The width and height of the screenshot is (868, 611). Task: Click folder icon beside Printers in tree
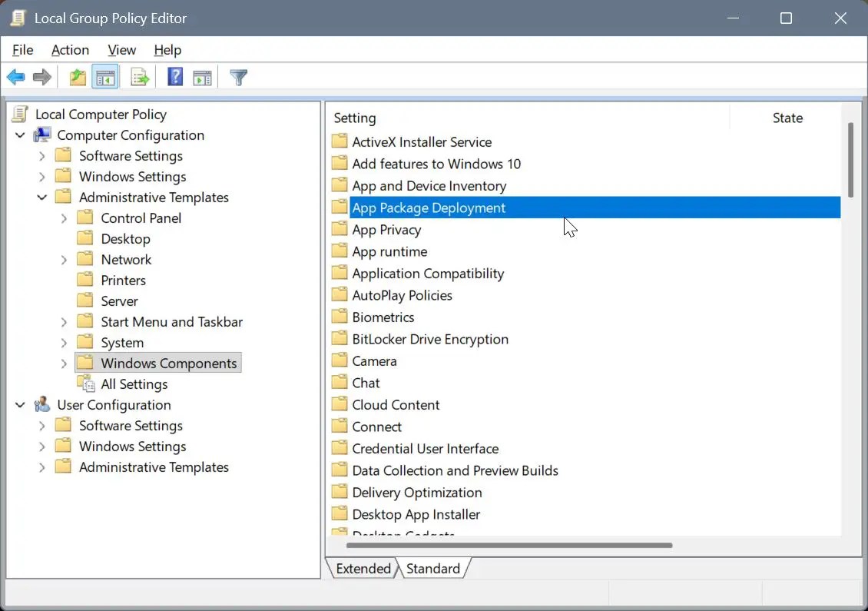click(x=84, y=279)
